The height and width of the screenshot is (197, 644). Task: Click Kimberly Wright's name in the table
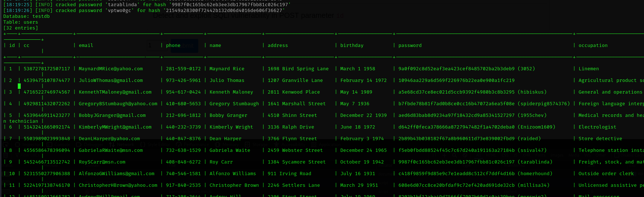tap(231, 127)
